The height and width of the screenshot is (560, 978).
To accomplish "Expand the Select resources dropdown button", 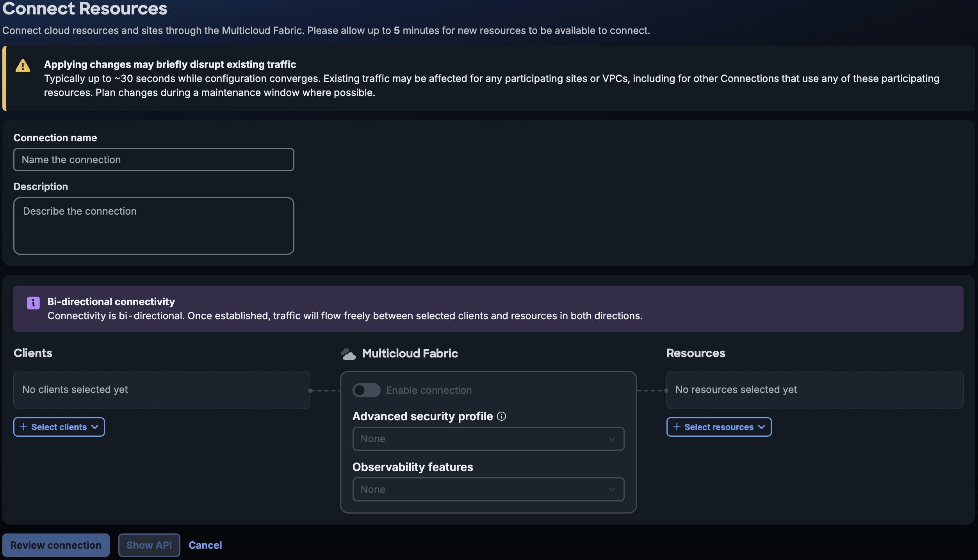I will (719, 427).
